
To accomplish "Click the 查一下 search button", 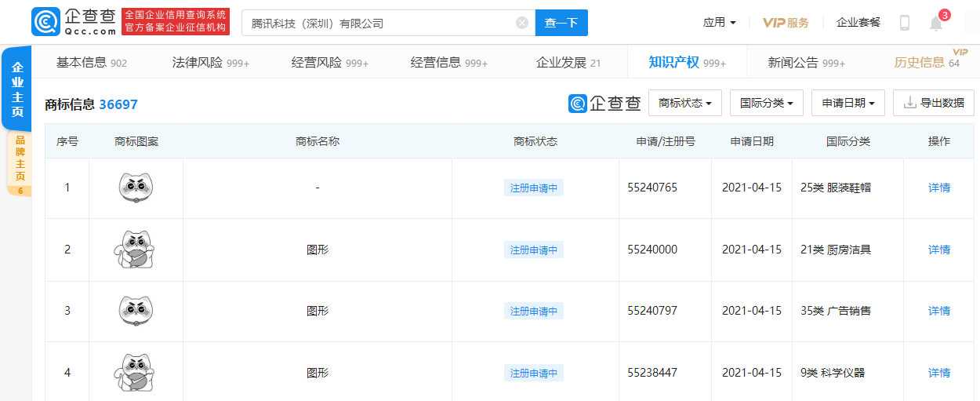I will 561,23.
